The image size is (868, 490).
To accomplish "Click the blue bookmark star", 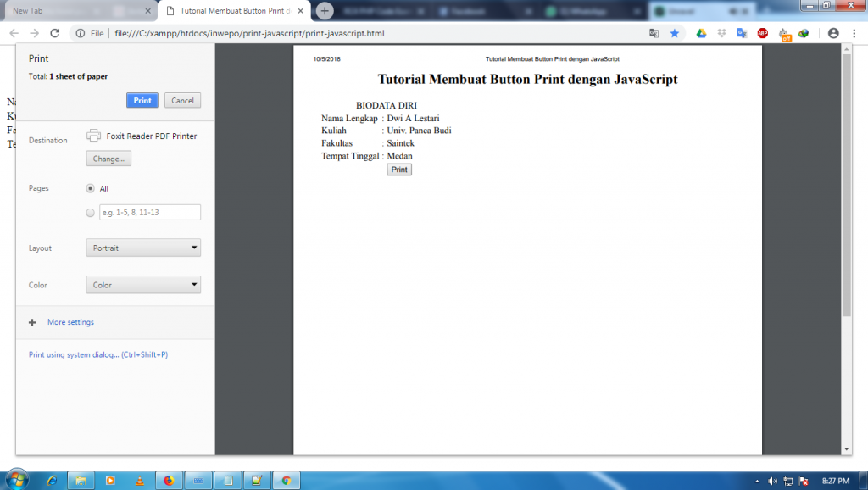I will click(x=674, y=33).
